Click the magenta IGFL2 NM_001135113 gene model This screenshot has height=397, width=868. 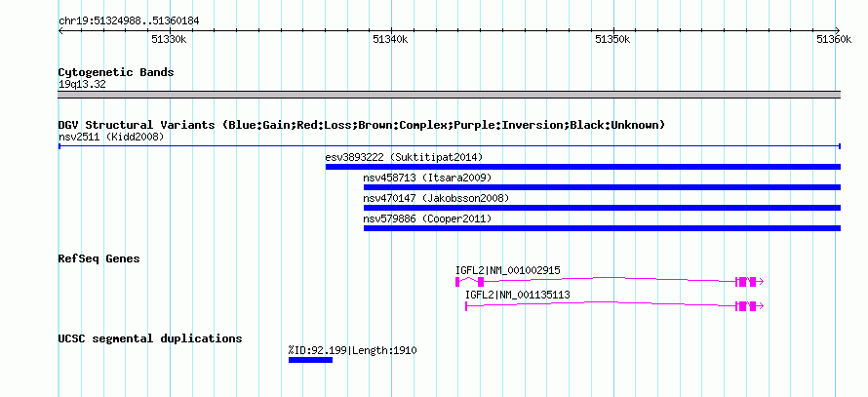[614, 305]
